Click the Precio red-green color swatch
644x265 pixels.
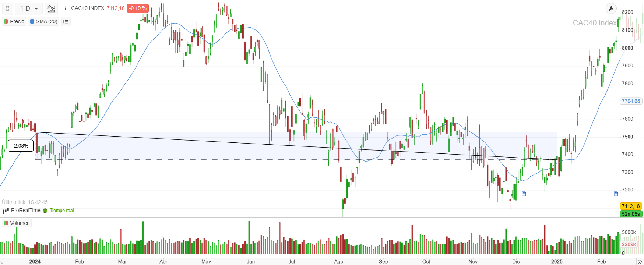pyautogui.click(x=5, y=21)
